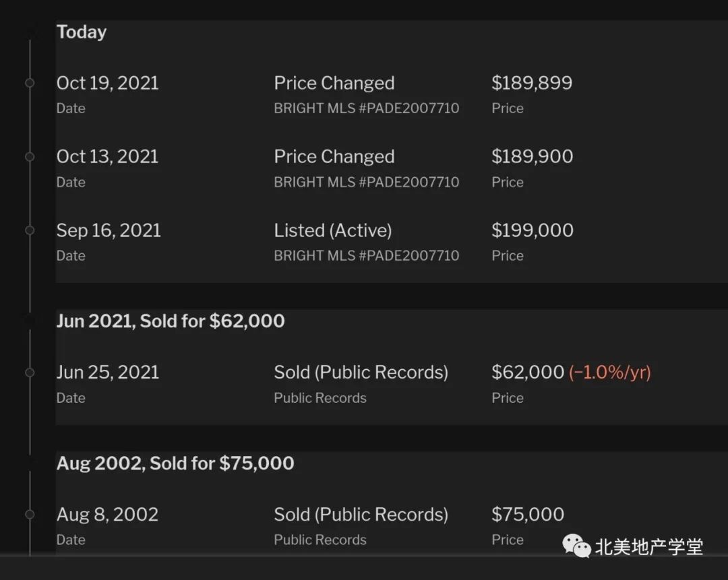Click the Listed (Active) event label
The width and height of the screenshot is (728, 580).
coord(333,230)
